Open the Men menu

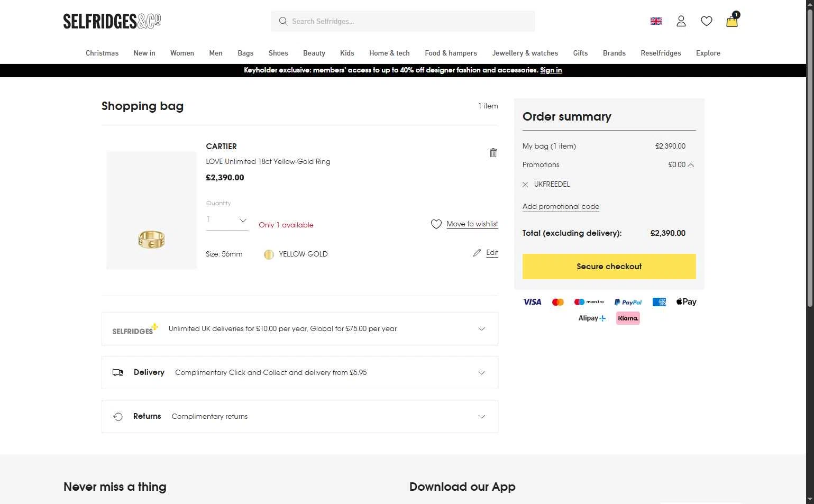(x=216, y=53)
